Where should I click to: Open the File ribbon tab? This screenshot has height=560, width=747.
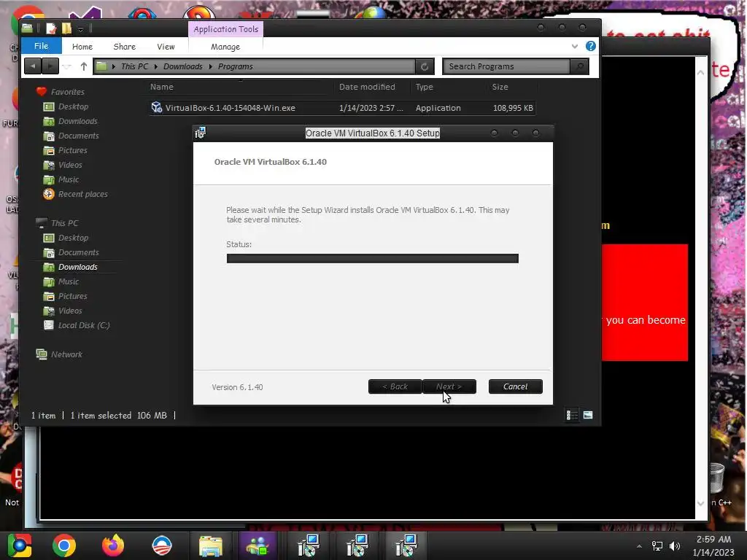click(x=42, y=46)
